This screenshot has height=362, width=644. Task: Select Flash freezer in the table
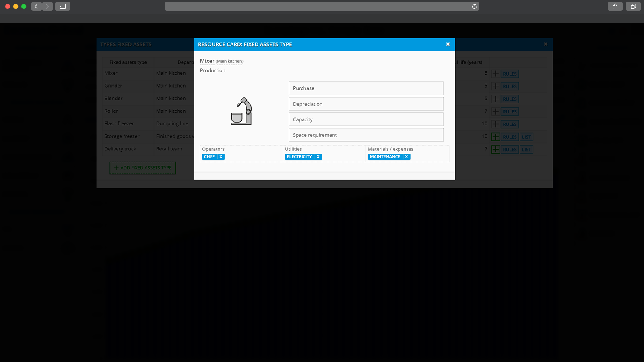(119, 123)
